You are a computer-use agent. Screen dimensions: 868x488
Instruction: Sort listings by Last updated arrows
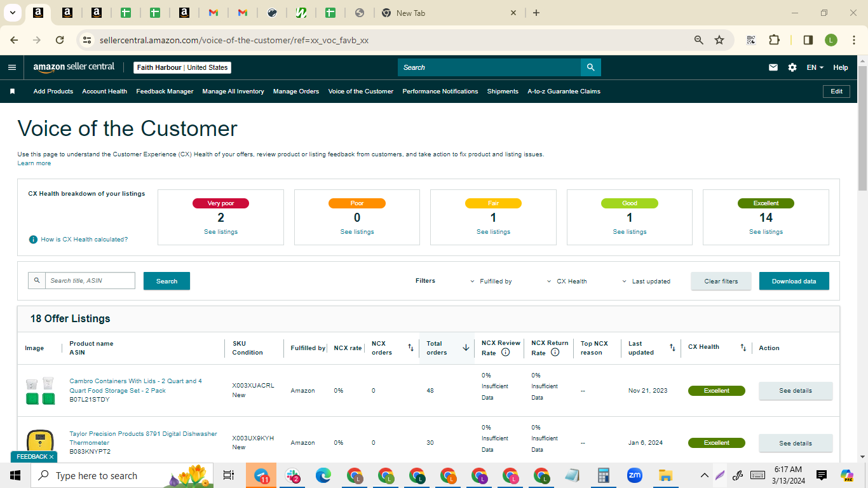(672, 348)
